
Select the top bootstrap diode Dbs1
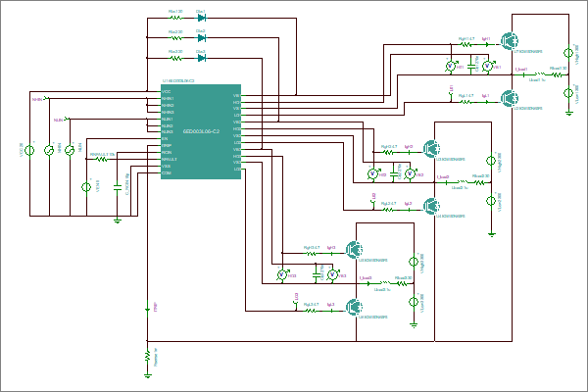[201, 18]
